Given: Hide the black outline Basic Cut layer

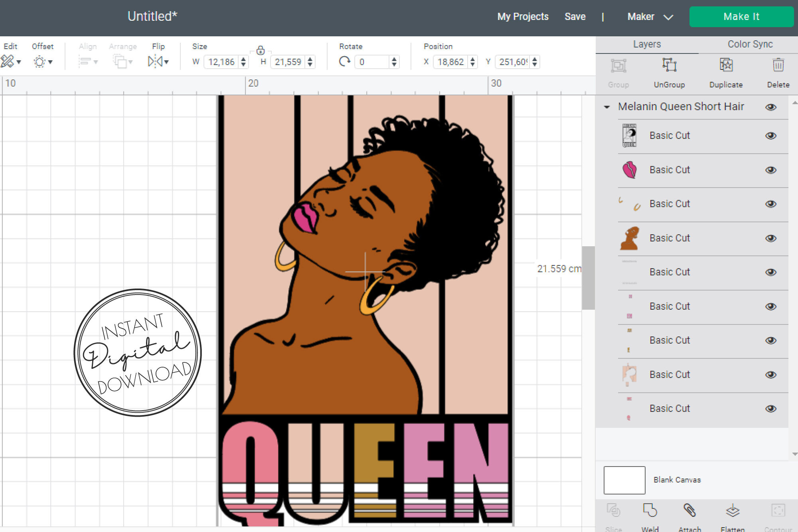Looking at the screenshot, I should (x=771, y=136).
